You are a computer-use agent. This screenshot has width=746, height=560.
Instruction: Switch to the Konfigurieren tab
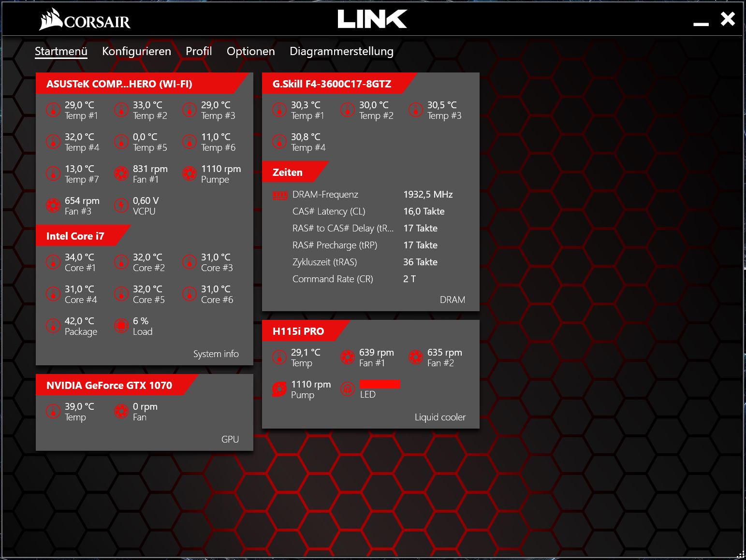click(x=136, y=51)
